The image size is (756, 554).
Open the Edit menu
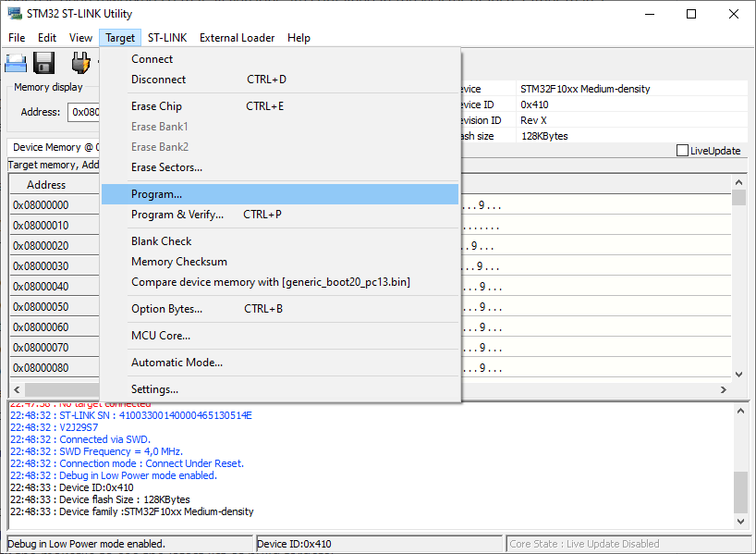click(x=47, y=38)
